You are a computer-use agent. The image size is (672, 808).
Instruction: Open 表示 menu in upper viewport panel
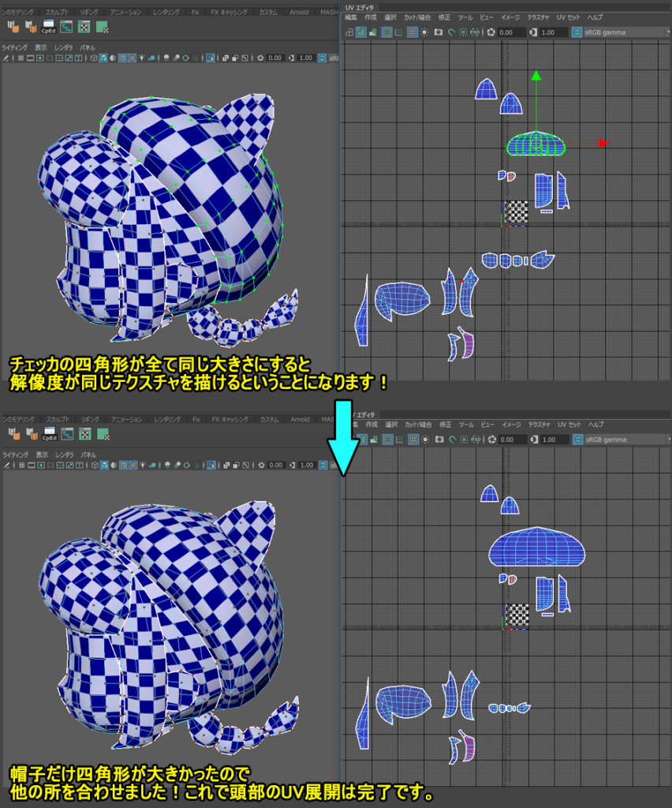point(41,47)
